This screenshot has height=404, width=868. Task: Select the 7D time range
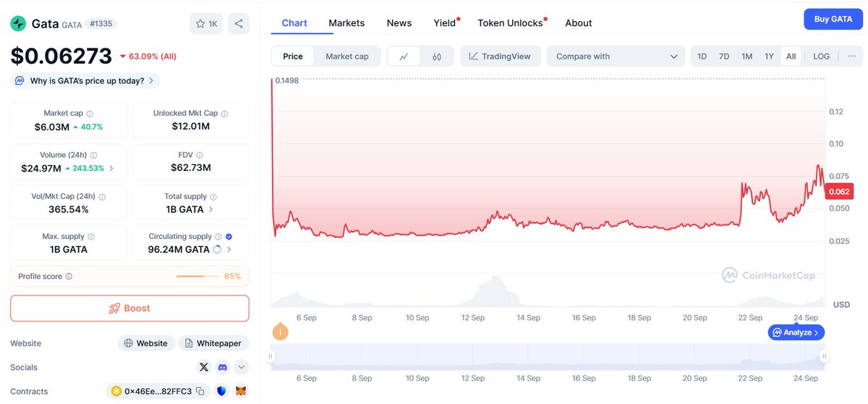click(x=724, y=56)
